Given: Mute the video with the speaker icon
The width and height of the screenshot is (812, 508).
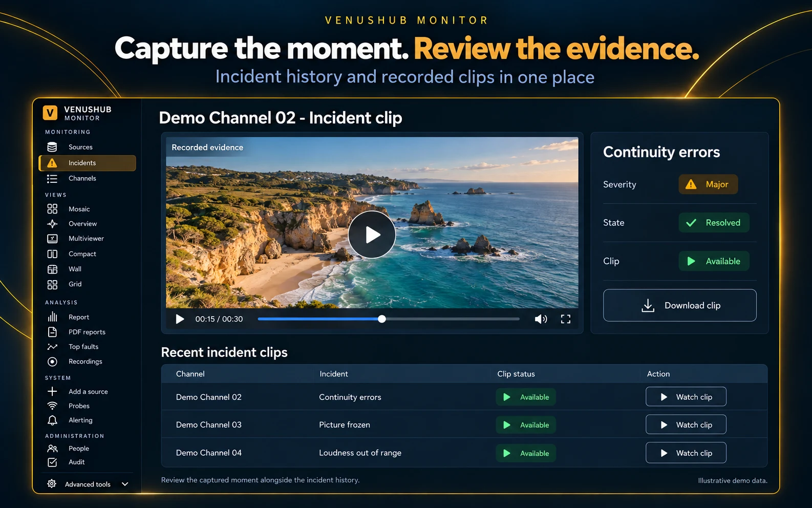Looking at the screenshot, I should click(x=541, y=319).
